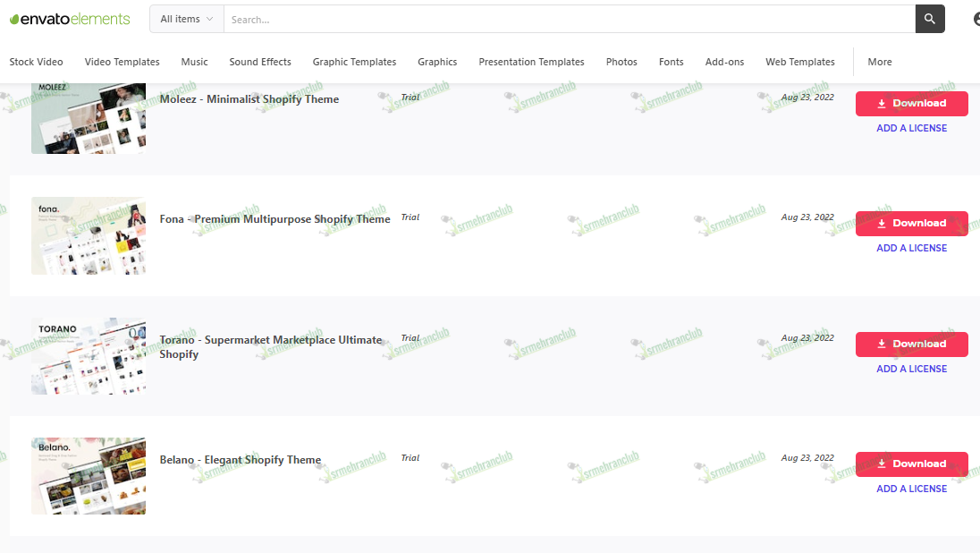This screenshot has width=980, height=553.
Task: Click Aug 23, 2022 date in Belano row
Action: [807, 458]
